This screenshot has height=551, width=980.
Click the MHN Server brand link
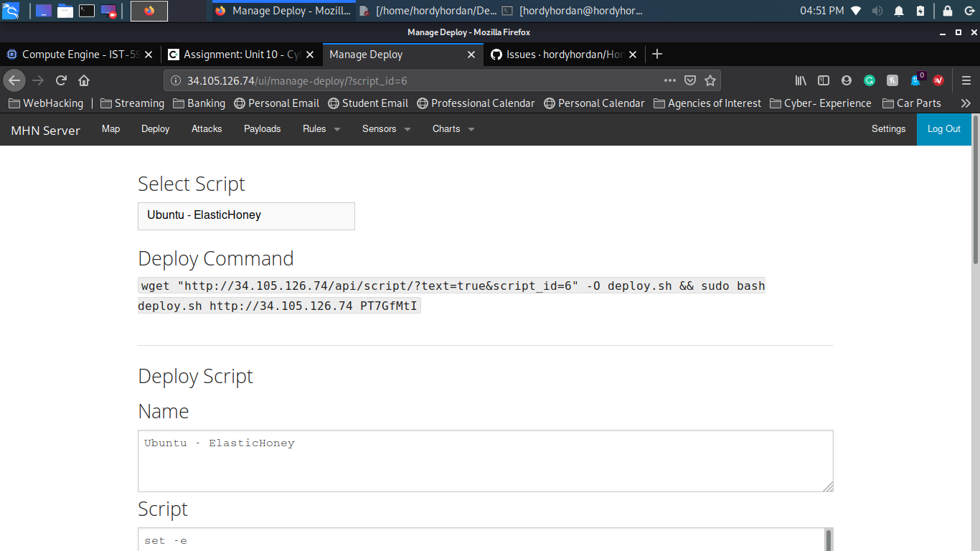(46, 130)
